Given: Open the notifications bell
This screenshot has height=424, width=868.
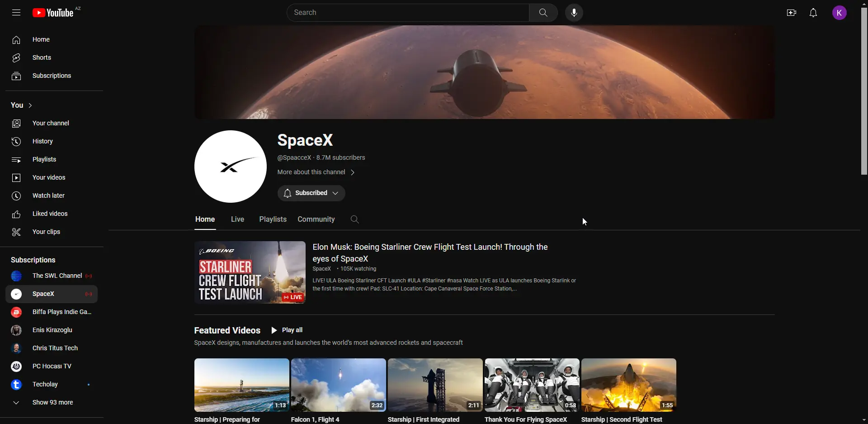Looking at the screenshot, I should pyautogui.click(x=813, y=13).
